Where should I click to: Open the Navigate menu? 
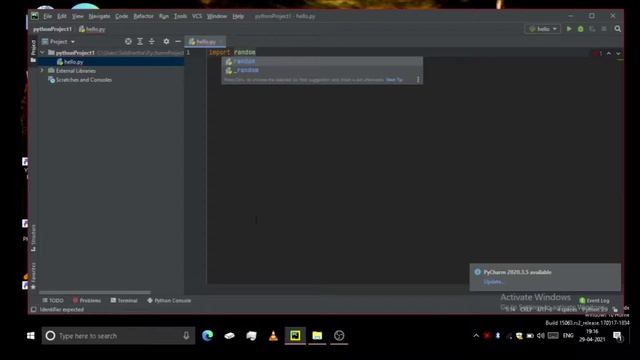tap(99, 16)
